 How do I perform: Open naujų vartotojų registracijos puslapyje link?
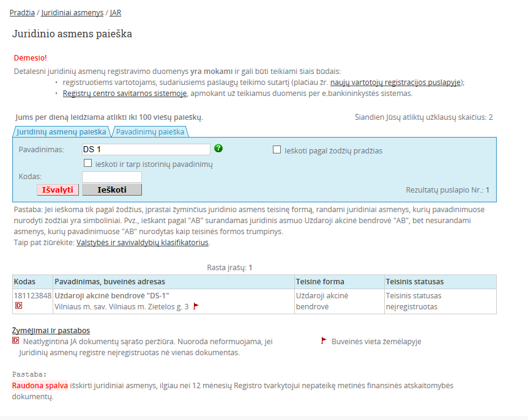click(395, 83)
